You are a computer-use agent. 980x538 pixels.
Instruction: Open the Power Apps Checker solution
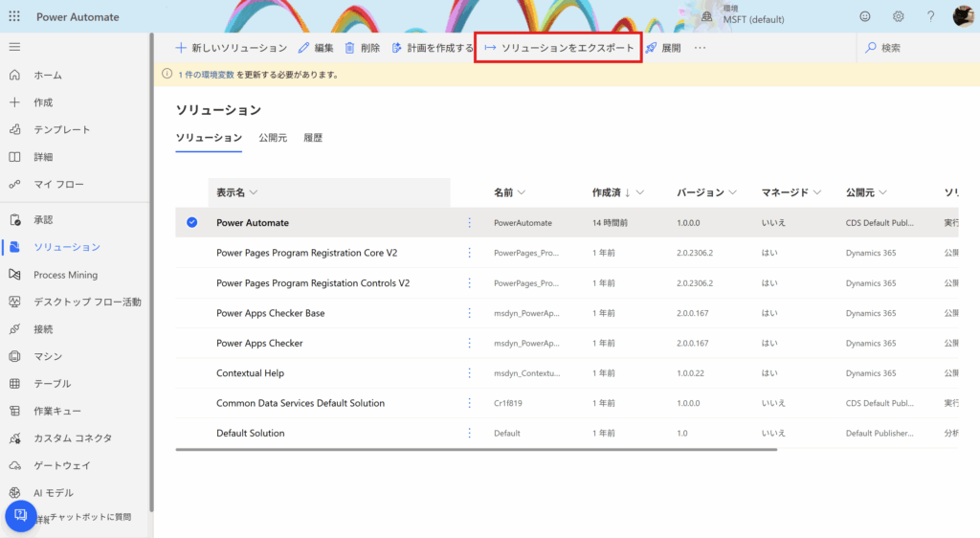pyautogui.click(x=259, y=343)
